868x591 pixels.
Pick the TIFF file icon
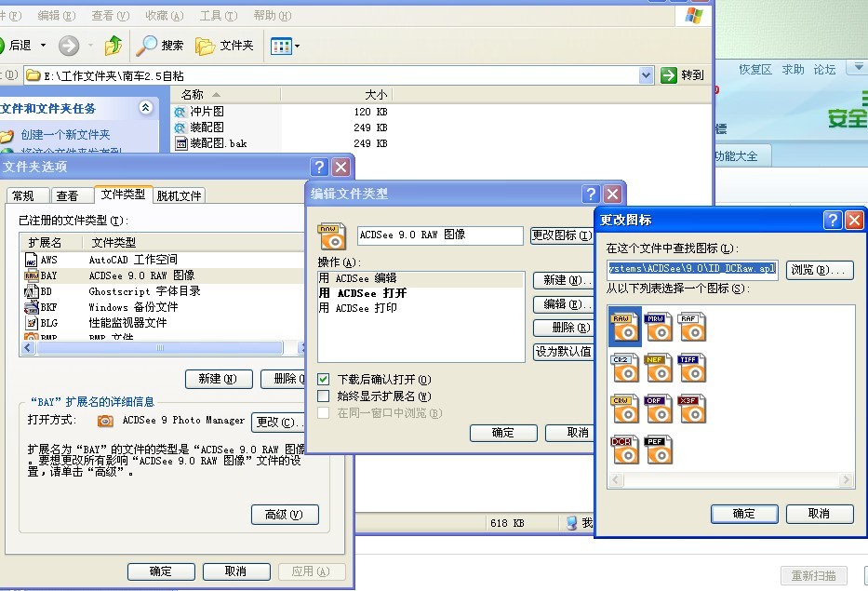click(x=692, y=368)
